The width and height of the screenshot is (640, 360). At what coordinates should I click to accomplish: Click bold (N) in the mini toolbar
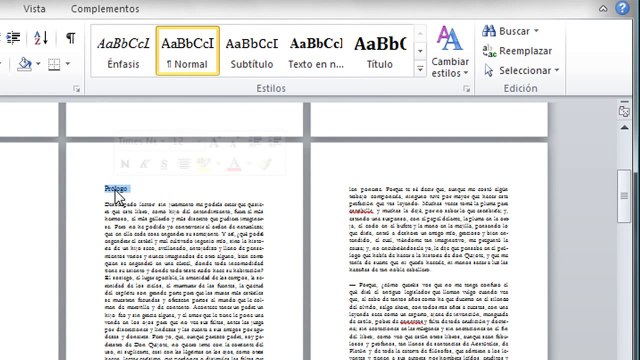[x=125, y=164]
